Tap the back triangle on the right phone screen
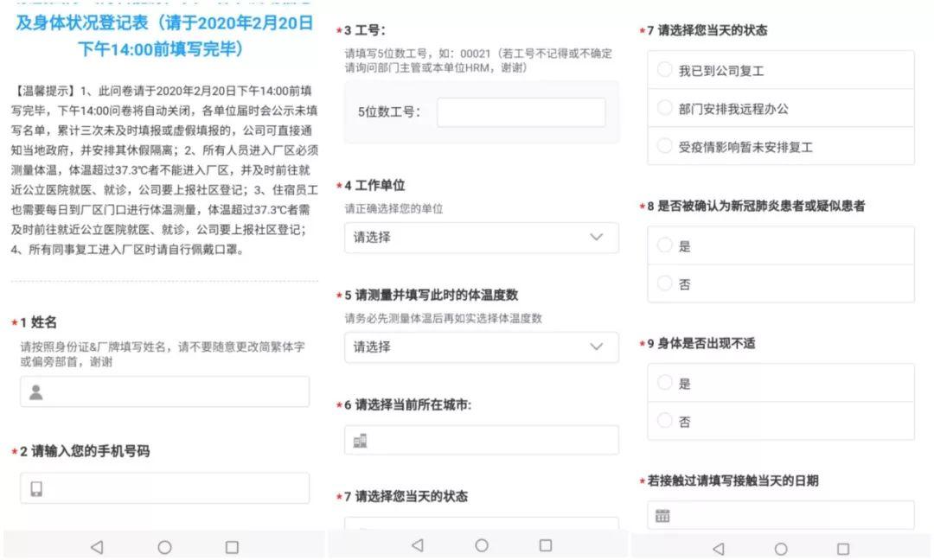 click(x=718, y=549)
